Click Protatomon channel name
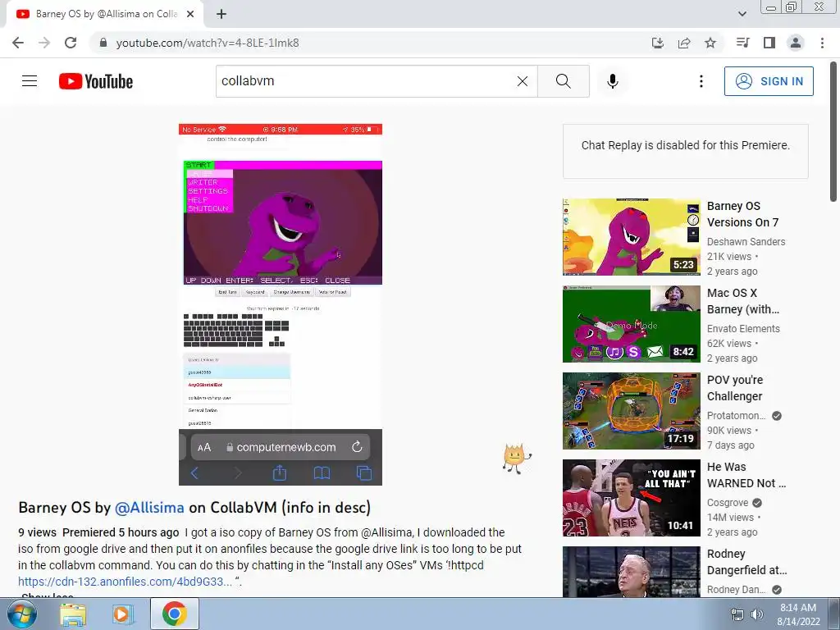The image size is (840, 630). pos(736,416)
